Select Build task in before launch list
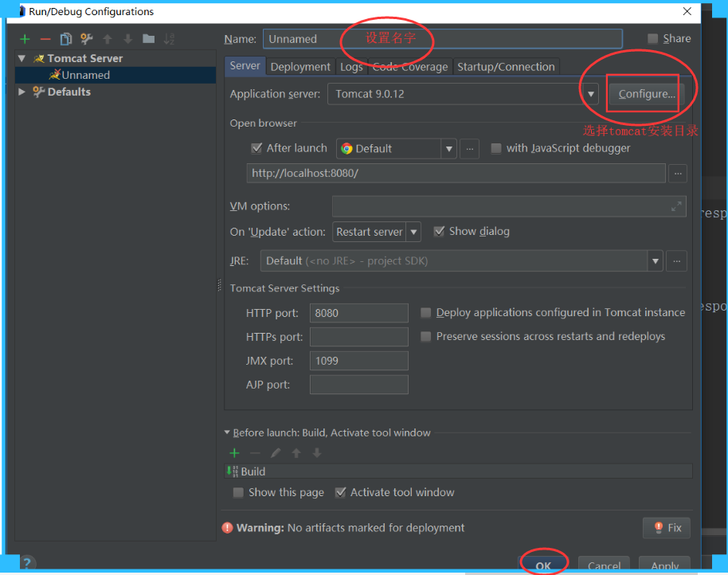This screenshot has width=728, height=575. point(458,471)
